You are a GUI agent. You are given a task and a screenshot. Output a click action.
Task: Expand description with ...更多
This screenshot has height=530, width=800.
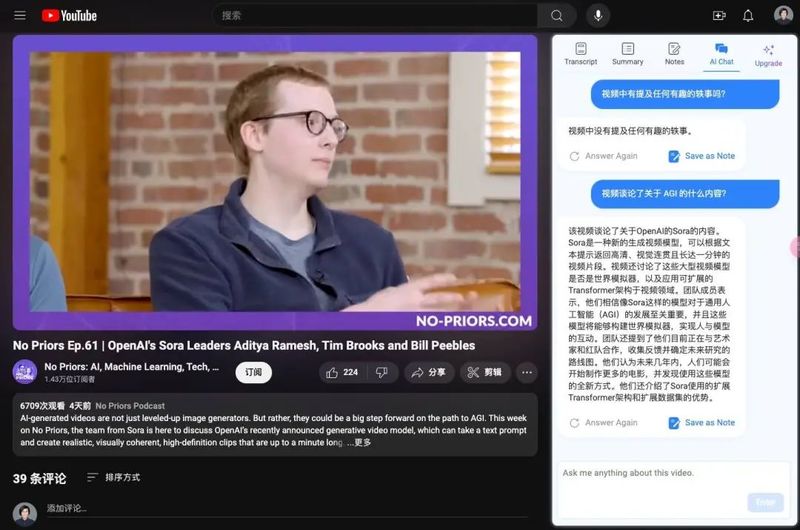click(x=359, y=442)
